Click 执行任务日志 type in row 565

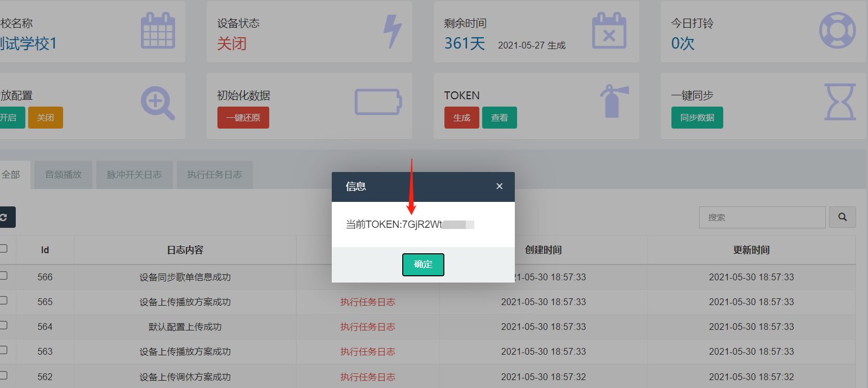(x=368, y=302)
